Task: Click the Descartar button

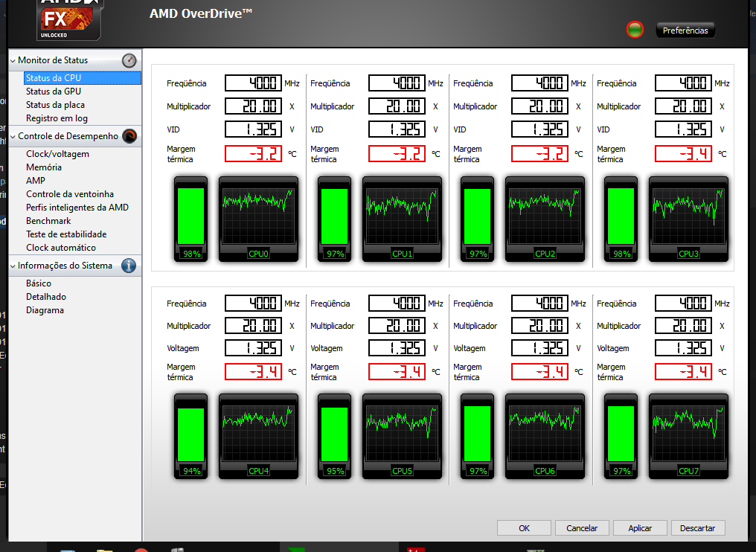Action: (698, 528)
